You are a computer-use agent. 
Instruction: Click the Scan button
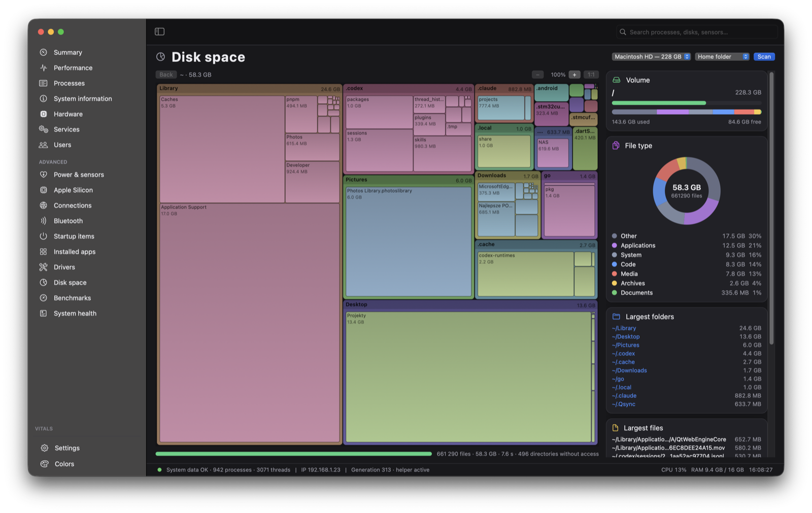[764, 57]
